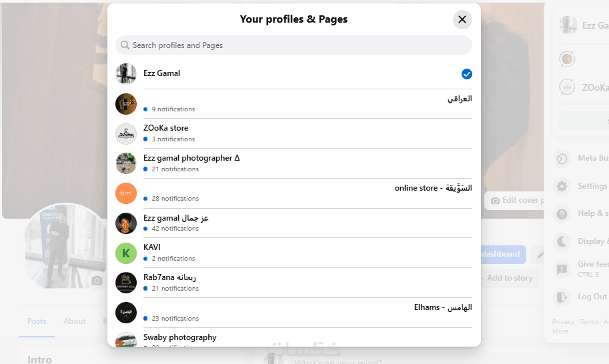
Task: Select the Swaby photography page
Action: point(180,337)
